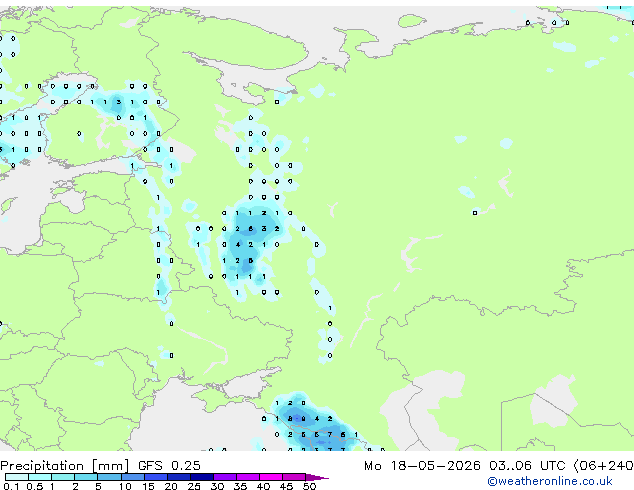Pick the 45–50 mm legend swatch
634x490 pixels.
coord(294,477)
